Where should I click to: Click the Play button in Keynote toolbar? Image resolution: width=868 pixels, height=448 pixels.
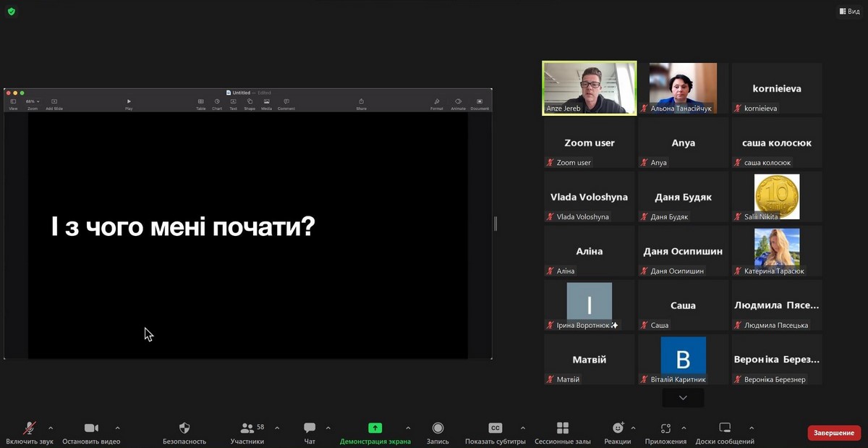[129, 103]
